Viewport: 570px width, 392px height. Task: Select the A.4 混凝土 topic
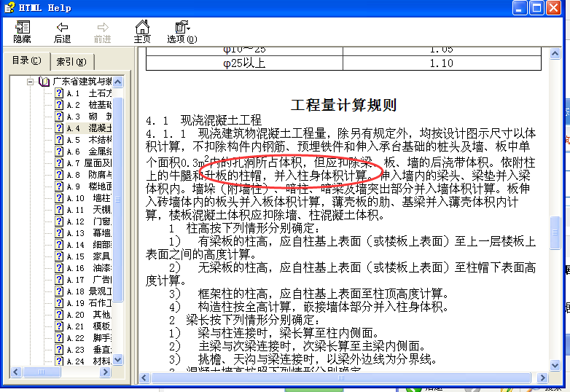[x=89, y=128]
